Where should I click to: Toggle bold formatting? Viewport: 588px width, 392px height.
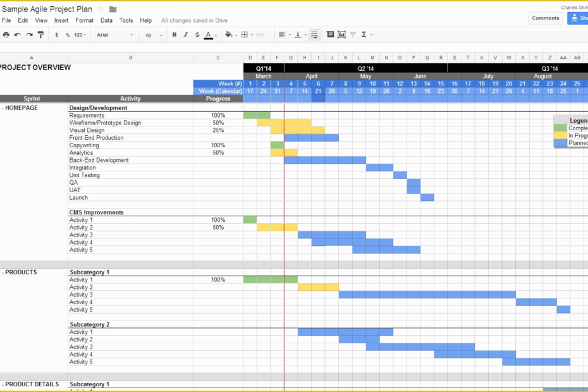pos(174,35)
